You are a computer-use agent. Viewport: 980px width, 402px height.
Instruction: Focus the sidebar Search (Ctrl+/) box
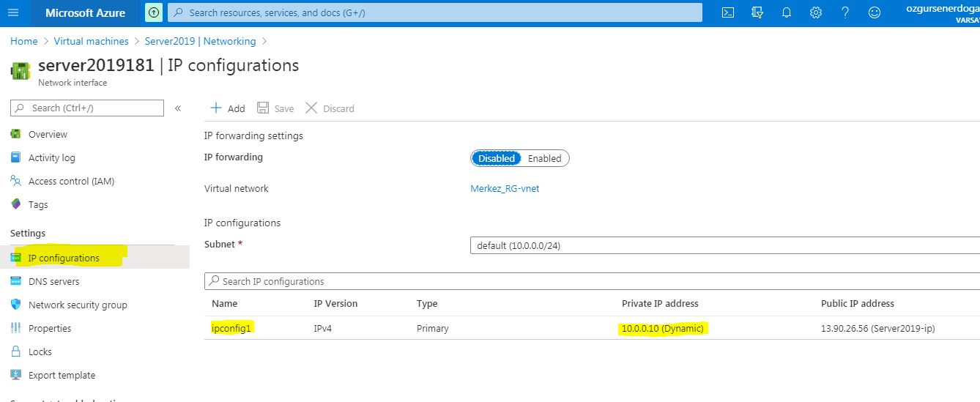pyautogui.click(x=87, y=108)
